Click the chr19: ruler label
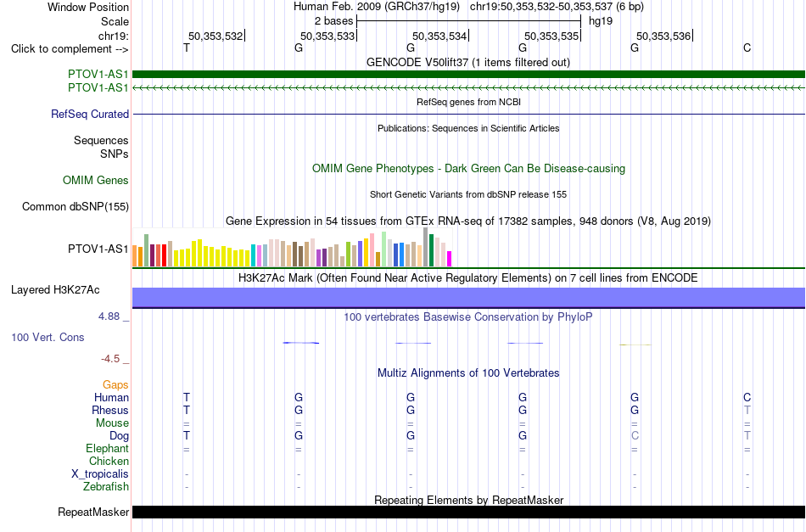Screen dimensions: 806x532 pos(113,36)
